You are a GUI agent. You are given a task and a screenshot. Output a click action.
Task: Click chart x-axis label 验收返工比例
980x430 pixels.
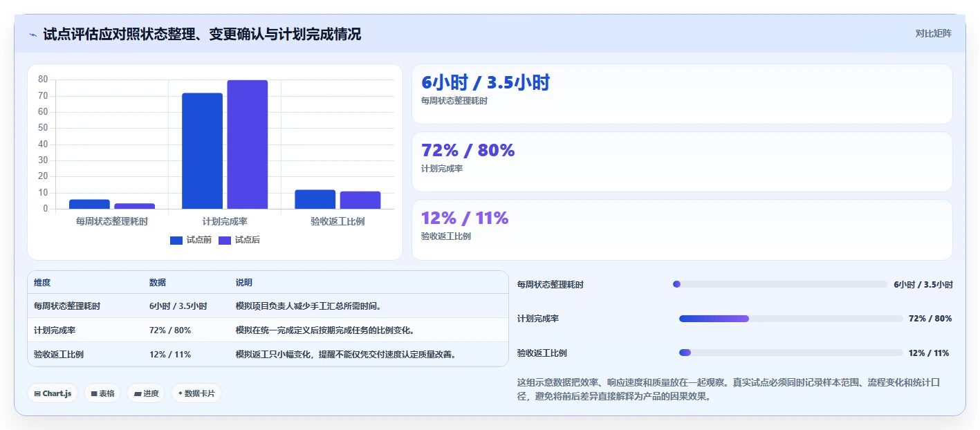pos(338,221)
